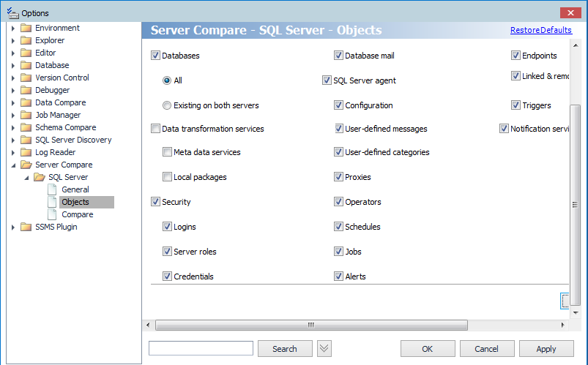
Task: Click the Environment folder icon
Action: pos(26,28)
